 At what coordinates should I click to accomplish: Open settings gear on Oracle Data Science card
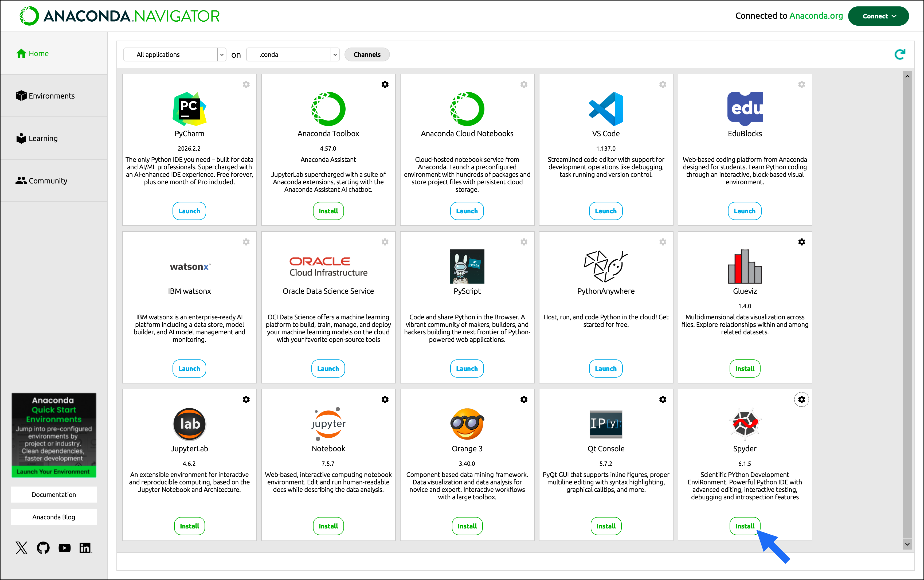385,242
